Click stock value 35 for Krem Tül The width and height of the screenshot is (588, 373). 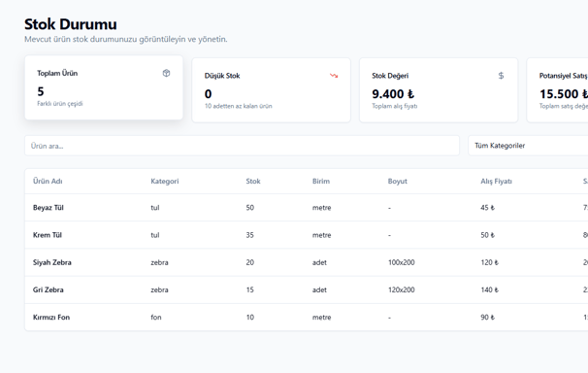click(x=249, y=235)
